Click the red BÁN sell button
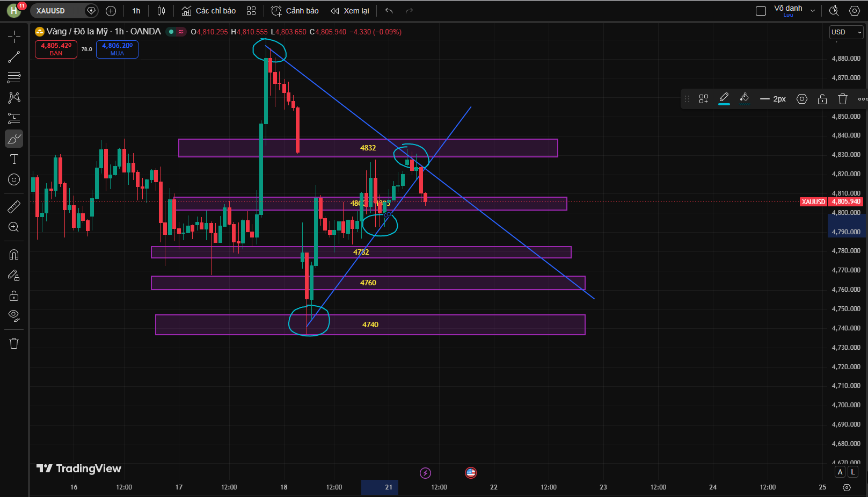This screenshot has width=868, height=497. click(x=56, y=49)
